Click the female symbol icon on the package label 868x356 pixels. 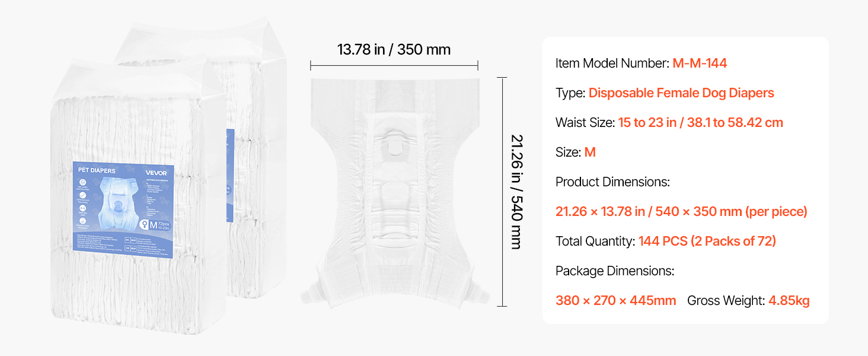[x=145, y=224]
